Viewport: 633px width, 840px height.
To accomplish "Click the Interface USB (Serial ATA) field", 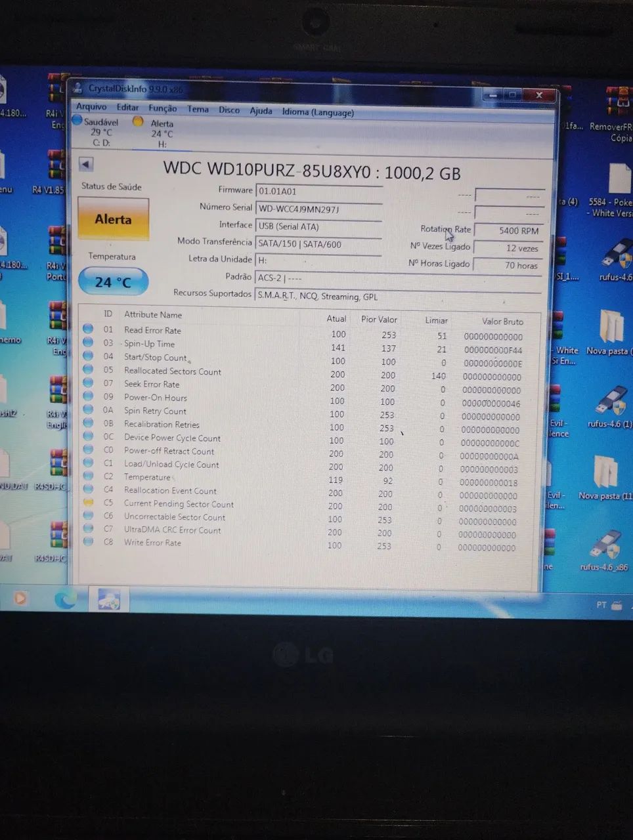I will point(318,226).
